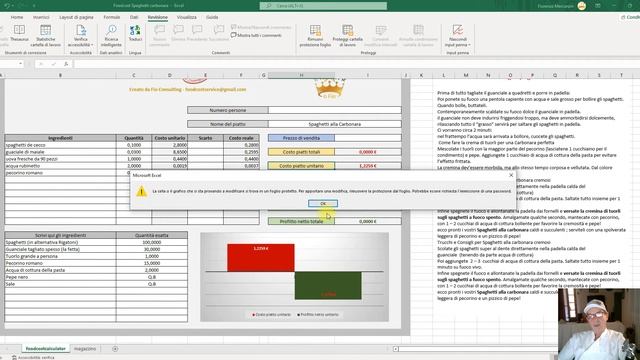Add a new sheet with plus icon

click(115, 349)
